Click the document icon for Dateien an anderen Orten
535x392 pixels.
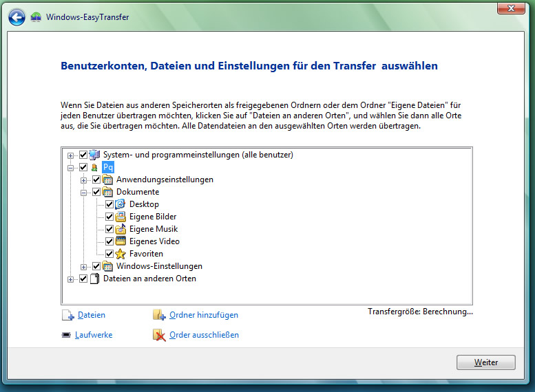[95, 279]
